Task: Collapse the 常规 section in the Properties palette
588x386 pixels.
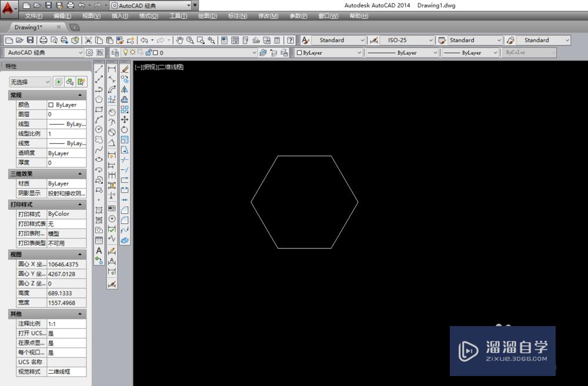Action: pyautogui.click(x=79, y=95)
